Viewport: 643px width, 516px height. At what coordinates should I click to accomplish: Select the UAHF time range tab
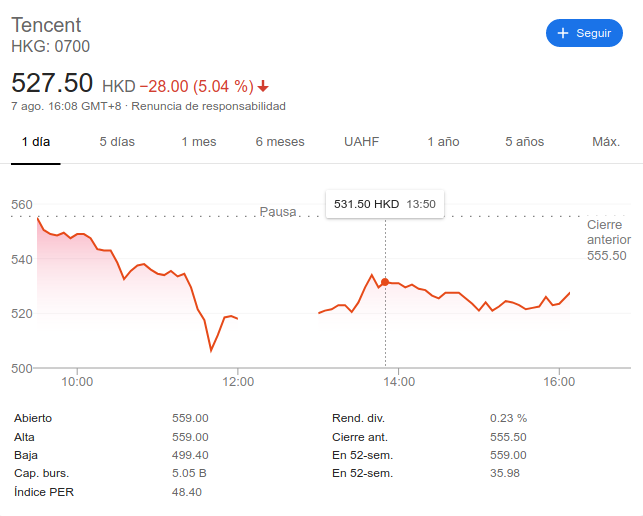tap(361, 142)
